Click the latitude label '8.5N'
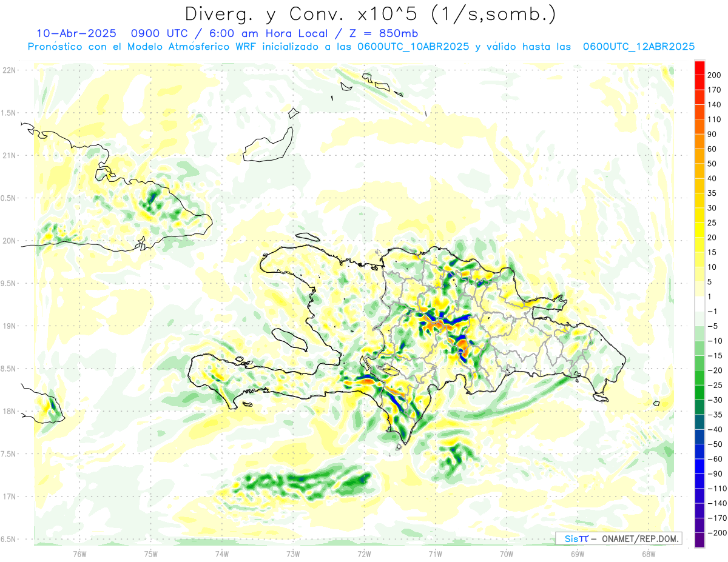Screen dimensions: 728x562 point(8,369)
